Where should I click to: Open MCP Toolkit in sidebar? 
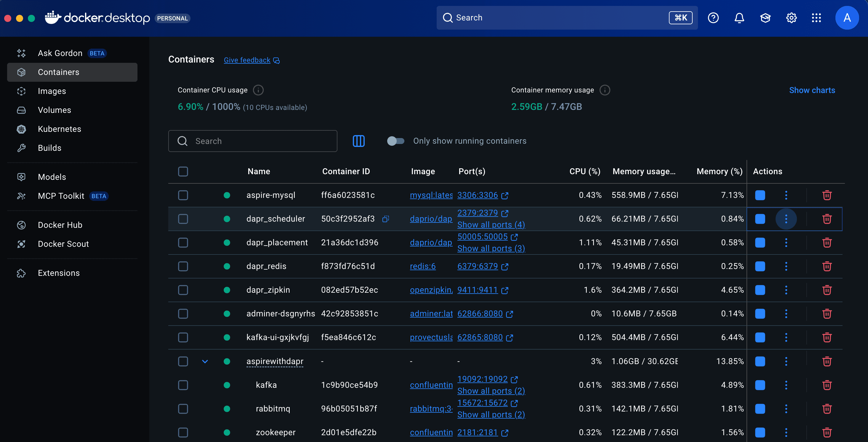click(72, 196)
